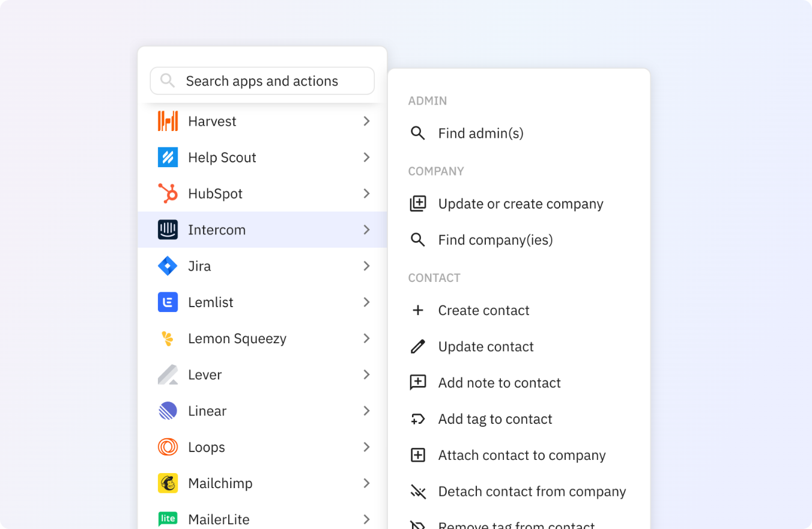This screenshot has height=529, width=812.
Task: Expand the HubSpot submenu chevron
Action: click(366, 194)
